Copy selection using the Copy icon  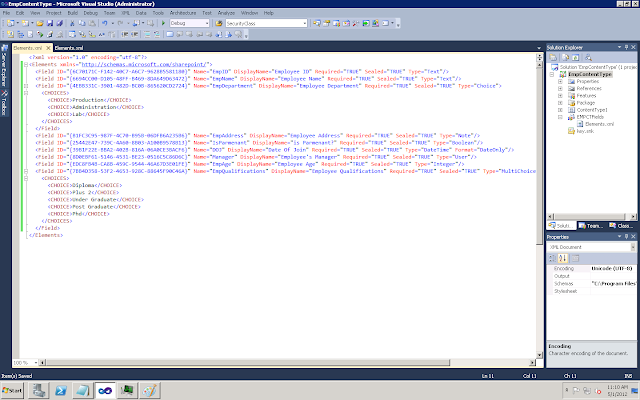[82, 23]
